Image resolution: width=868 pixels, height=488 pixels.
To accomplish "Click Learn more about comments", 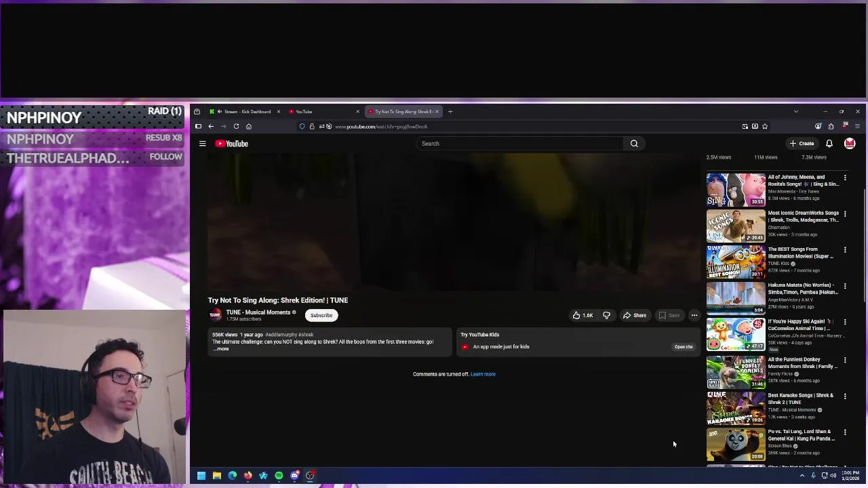I will (x=483, y=374).
